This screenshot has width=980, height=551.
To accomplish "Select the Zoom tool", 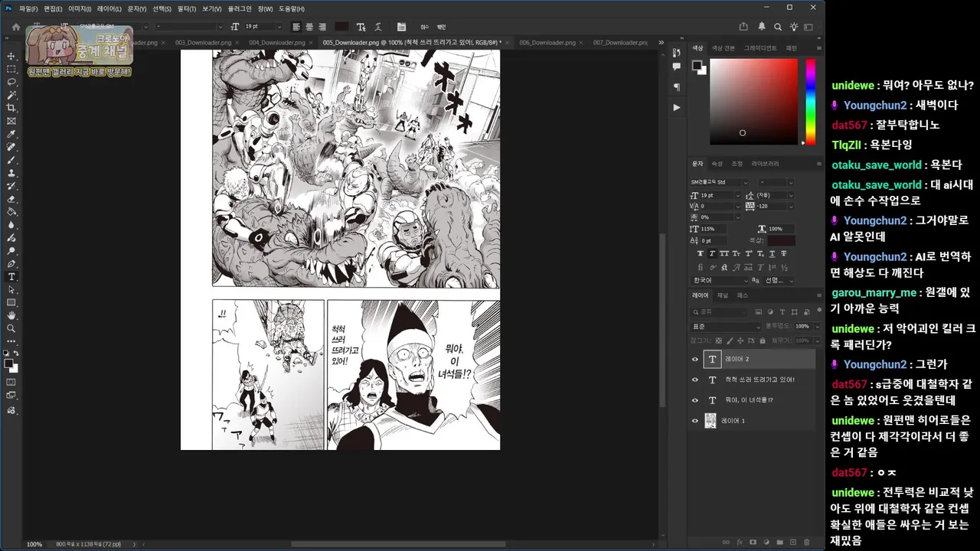I will pos(11,328).
